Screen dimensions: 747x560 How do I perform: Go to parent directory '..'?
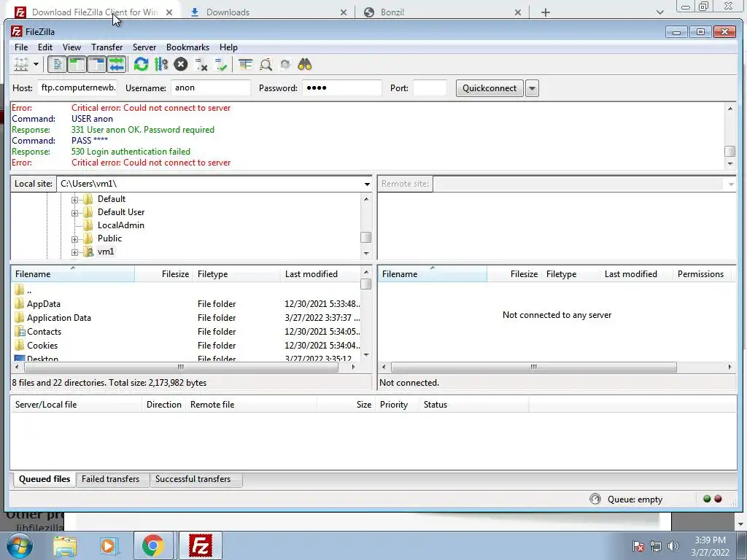(x=186, y=290)
